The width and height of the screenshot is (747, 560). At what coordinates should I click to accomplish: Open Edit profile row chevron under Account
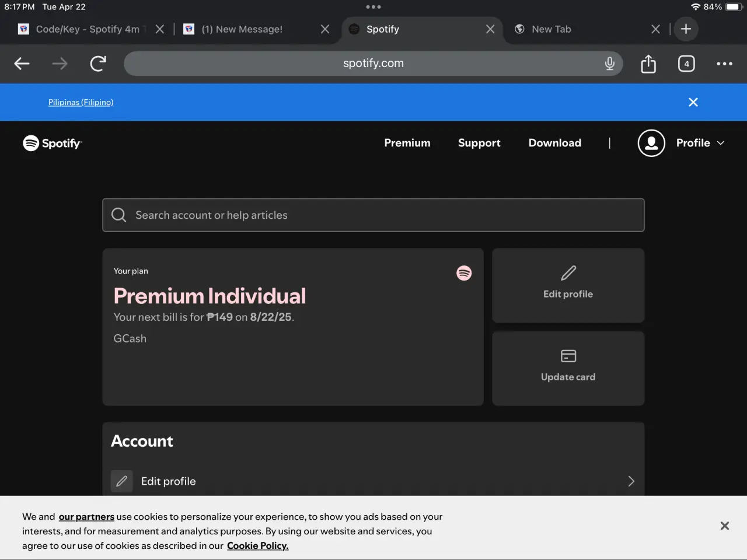pyautogui.click(x=631, y=481)
